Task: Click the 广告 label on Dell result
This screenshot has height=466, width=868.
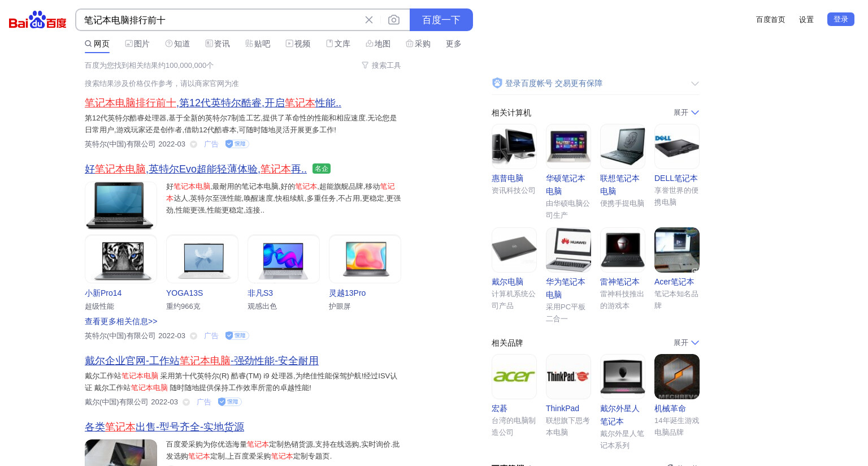Action: pyautogui.click(x=204, y=402)
